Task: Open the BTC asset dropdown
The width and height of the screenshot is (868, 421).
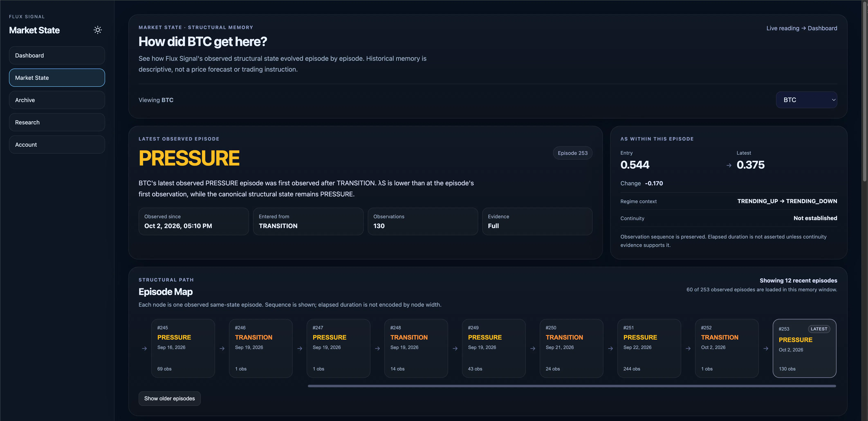Action: click(806, 100)
